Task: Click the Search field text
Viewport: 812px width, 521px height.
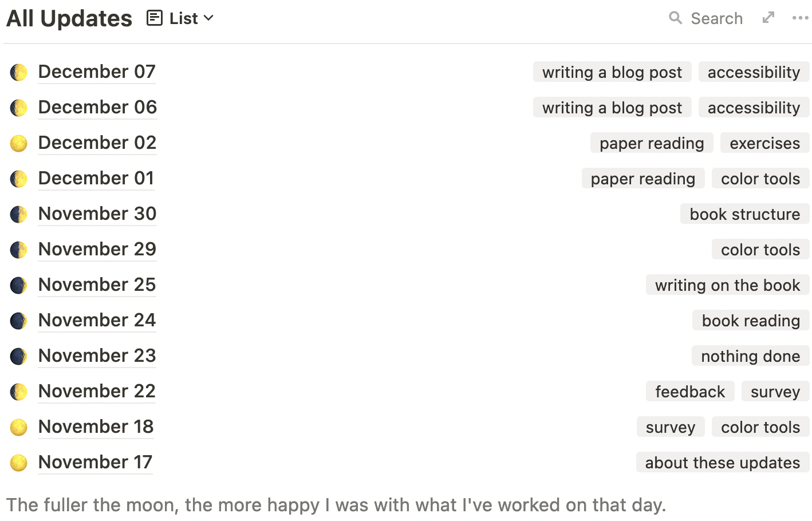Action: tap(716, 18)
